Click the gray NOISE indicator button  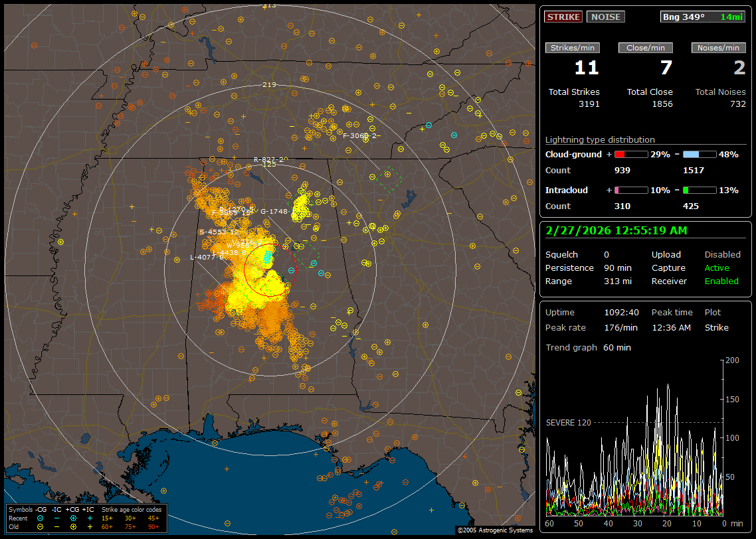(605, 17)
